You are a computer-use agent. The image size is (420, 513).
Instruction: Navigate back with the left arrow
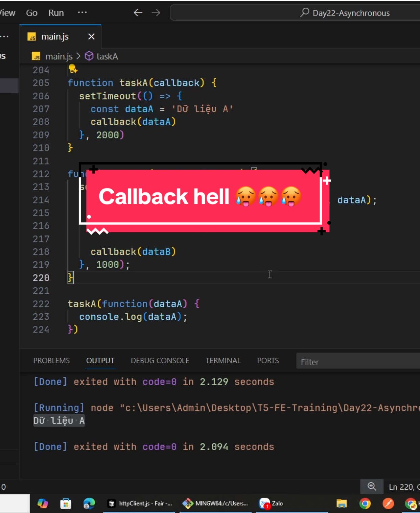[138, 13]
